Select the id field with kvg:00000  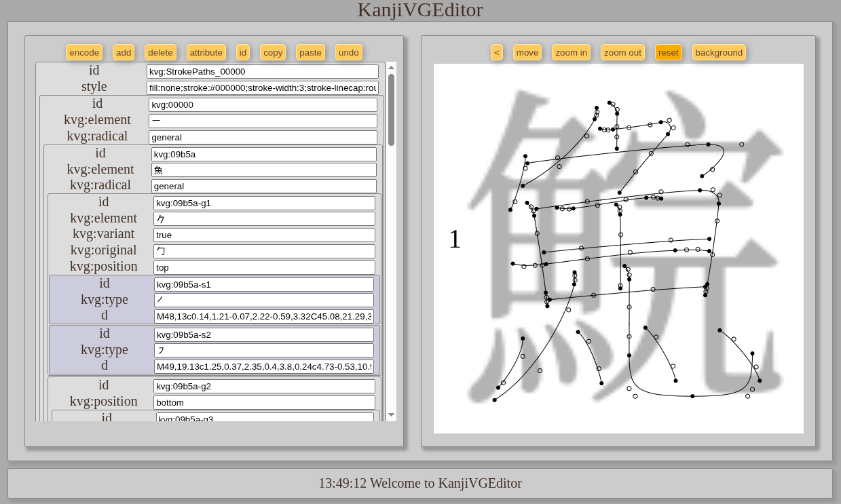tap(263, 104)
